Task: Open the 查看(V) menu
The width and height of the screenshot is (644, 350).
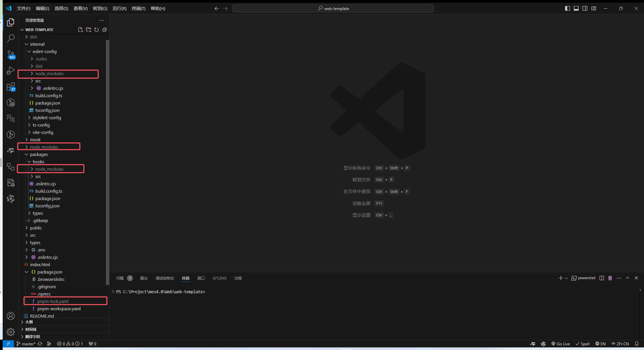Action: pyautogui.click(x=80, y=8)
